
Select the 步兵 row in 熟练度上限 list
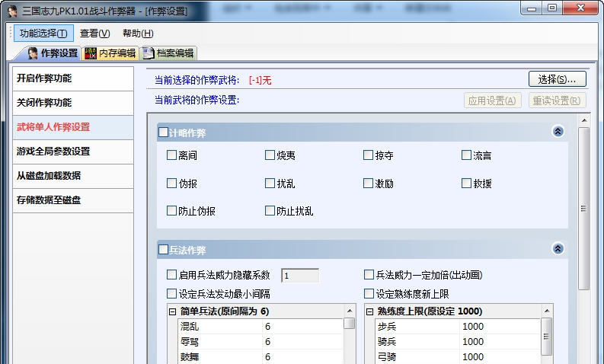coord(458,326)
